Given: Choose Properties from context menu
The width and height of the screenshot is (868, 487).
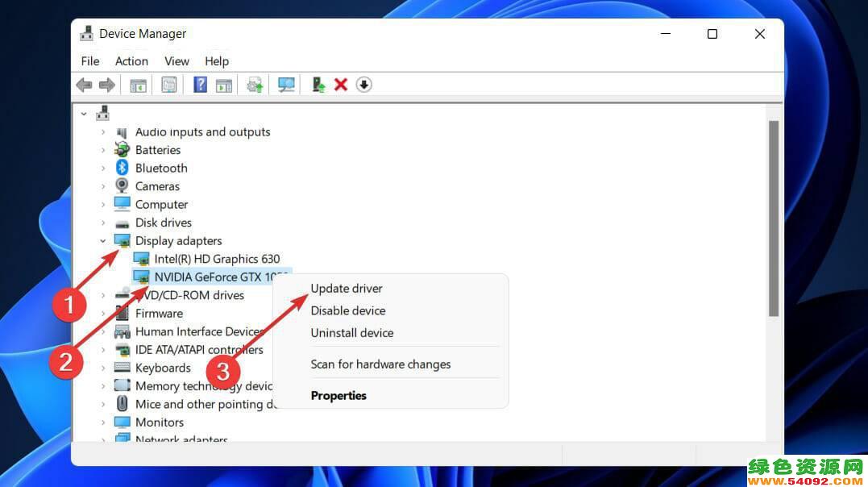Looking at the screenshot, I should pos(338,396).
